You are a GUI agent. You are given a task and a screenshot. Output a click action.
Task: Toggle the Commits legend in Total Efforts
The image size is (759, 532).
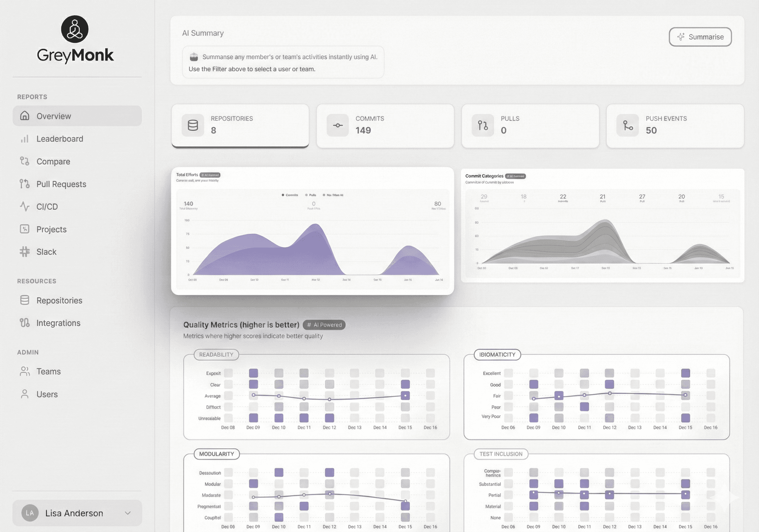coord(290,195)
